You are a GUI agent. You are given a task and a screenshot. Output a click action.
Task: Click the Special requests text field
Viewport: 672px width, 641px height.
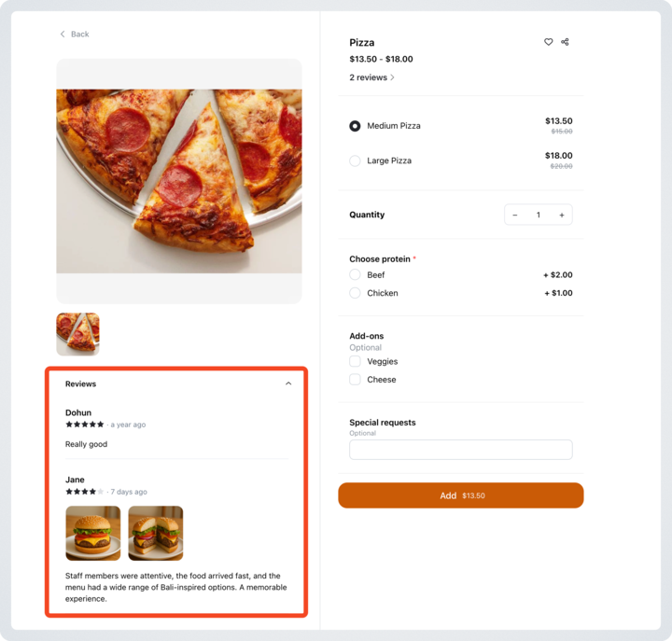[x=461, y=450]
